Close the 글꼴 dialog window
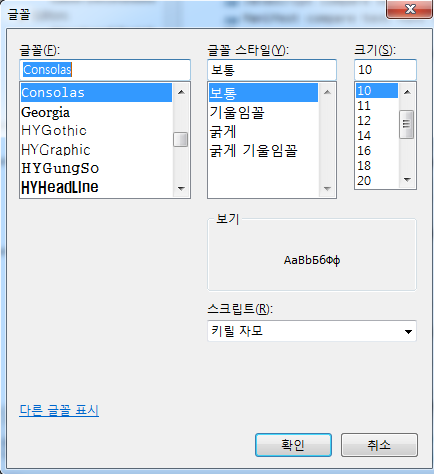 click(x=410, y=9)
